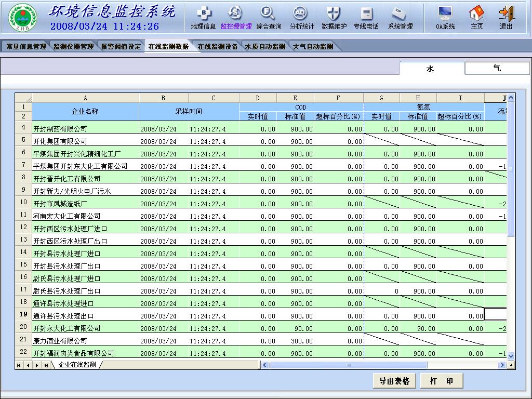Select the 水质自动监测 tab

tap(265, 47)
